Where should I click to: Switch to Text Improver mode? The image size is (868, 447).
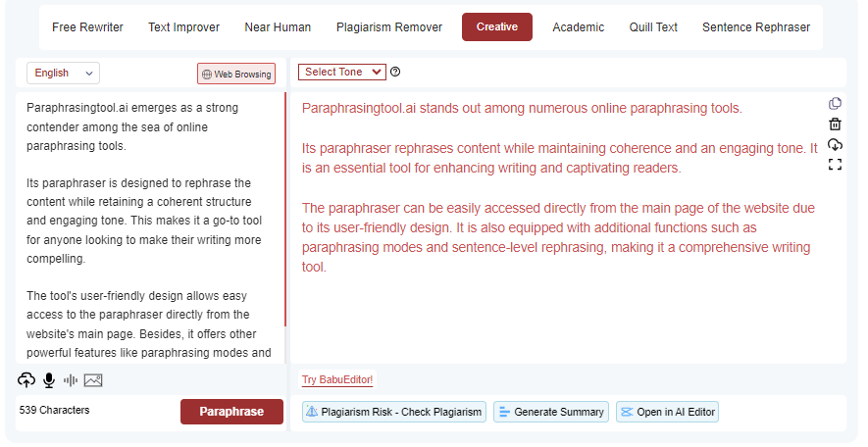183,27
